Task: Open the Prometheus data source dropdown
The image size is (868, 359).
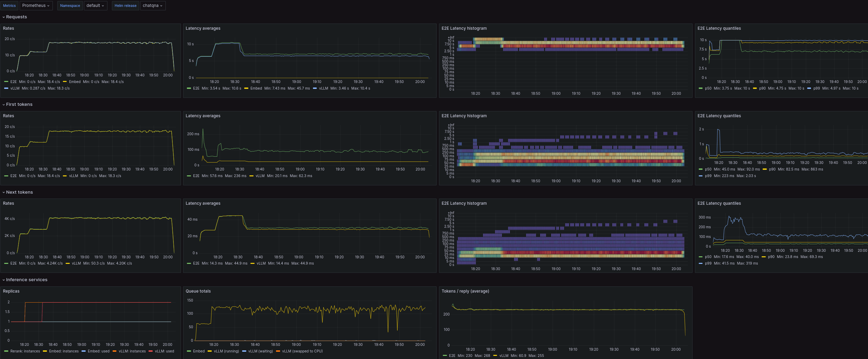Action: (36, 6)
